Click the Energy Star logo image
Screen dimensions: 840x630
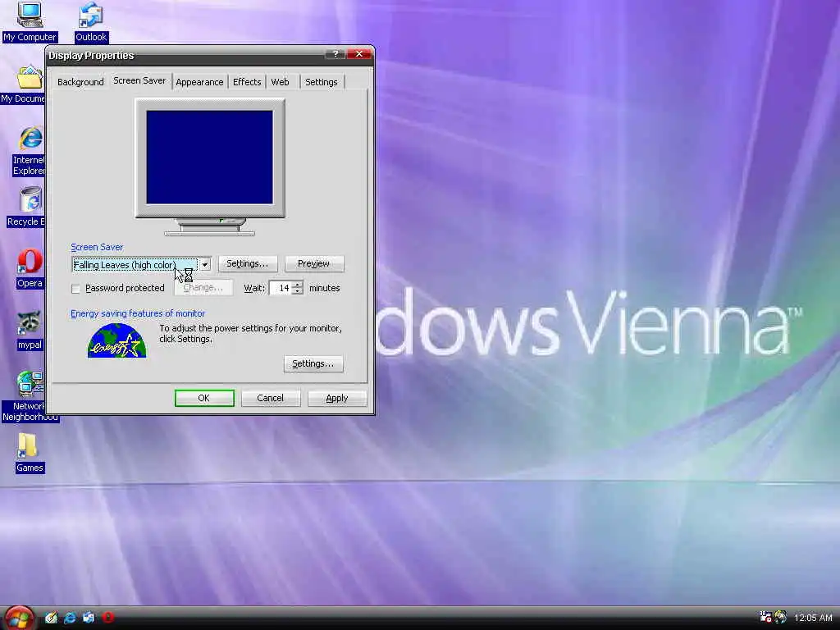(x=116, y=340)
